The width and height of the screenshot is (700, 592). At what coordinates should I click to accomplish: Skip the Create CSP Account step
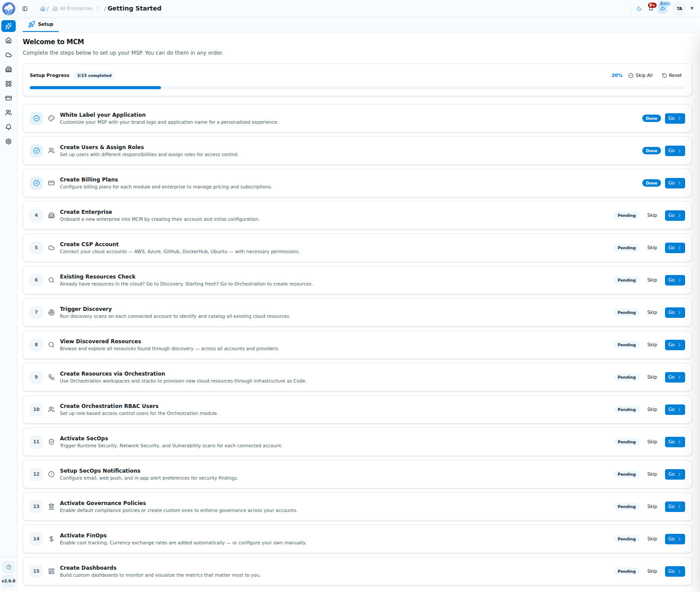[652, 248]
